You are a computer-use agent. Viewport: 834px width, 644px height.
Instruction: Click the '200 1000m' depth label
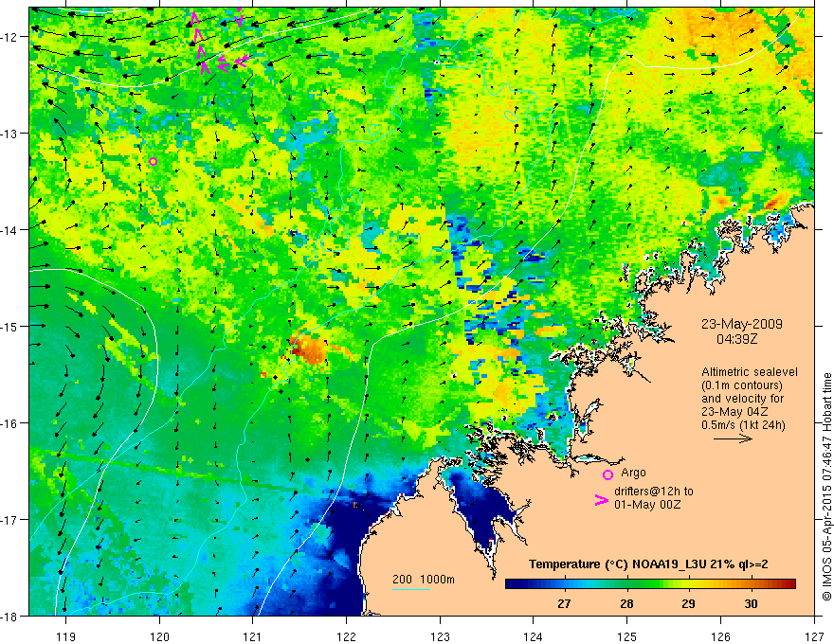point(424,580)
